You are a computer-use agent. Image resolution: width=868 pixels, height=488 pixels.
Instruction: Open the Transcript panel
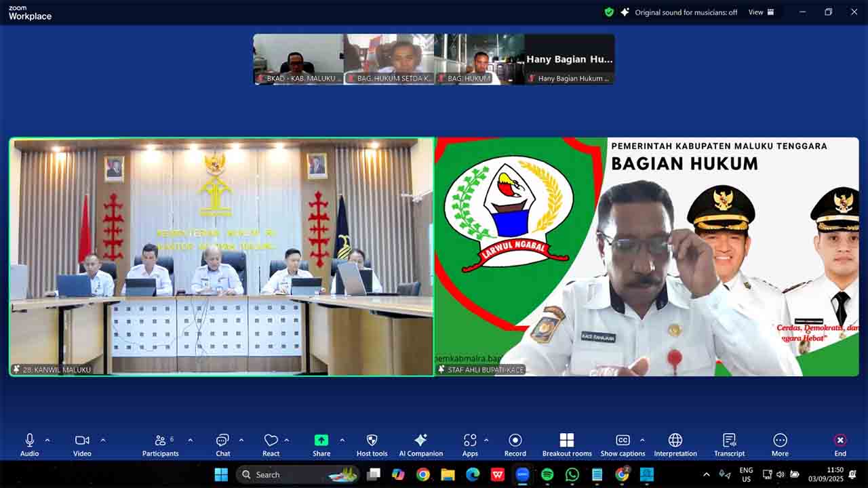pos(729,444)
